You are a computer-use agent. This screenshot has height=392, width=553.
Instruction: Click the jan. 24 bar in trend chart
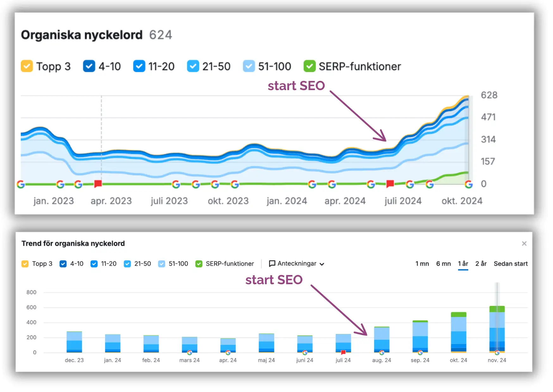(113, 343)
